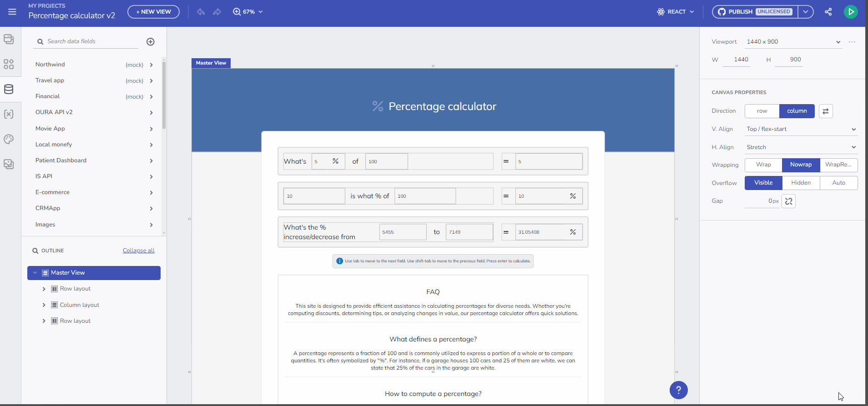Open the theme palette sidebar icon
The image size is (868, 406).
point(9,139)
